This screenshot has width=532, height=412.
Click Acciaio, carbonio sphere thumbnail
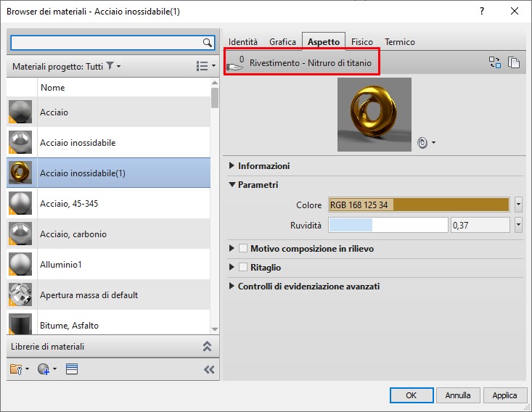20,234
